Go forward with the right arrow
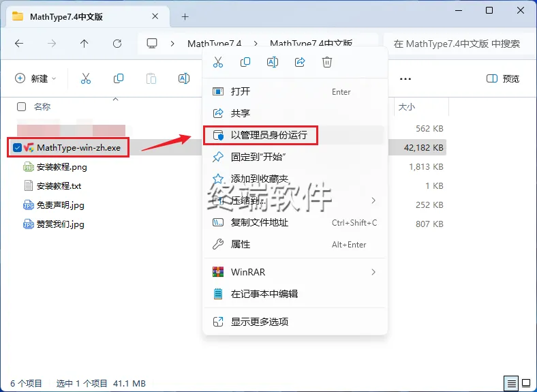Viewport: 537px width, 392px height. 52,44
